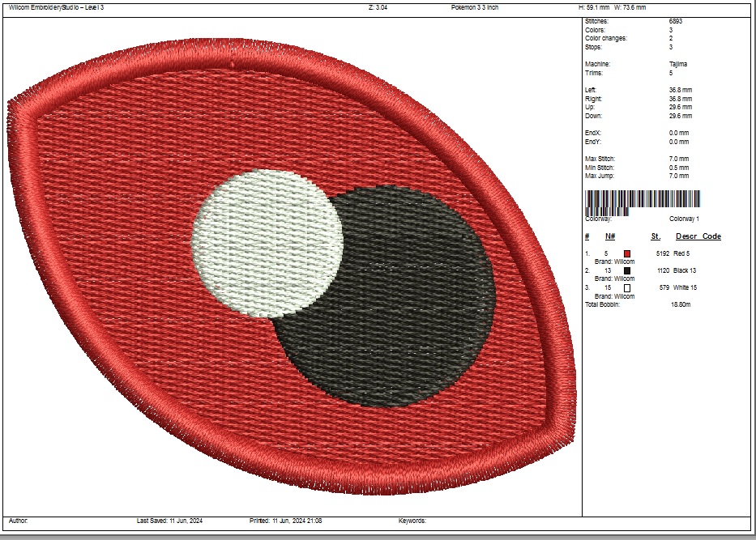This screenshot has height=540, width=756.
Task: Click the 'St.' column header
Action: coord(656,236)
